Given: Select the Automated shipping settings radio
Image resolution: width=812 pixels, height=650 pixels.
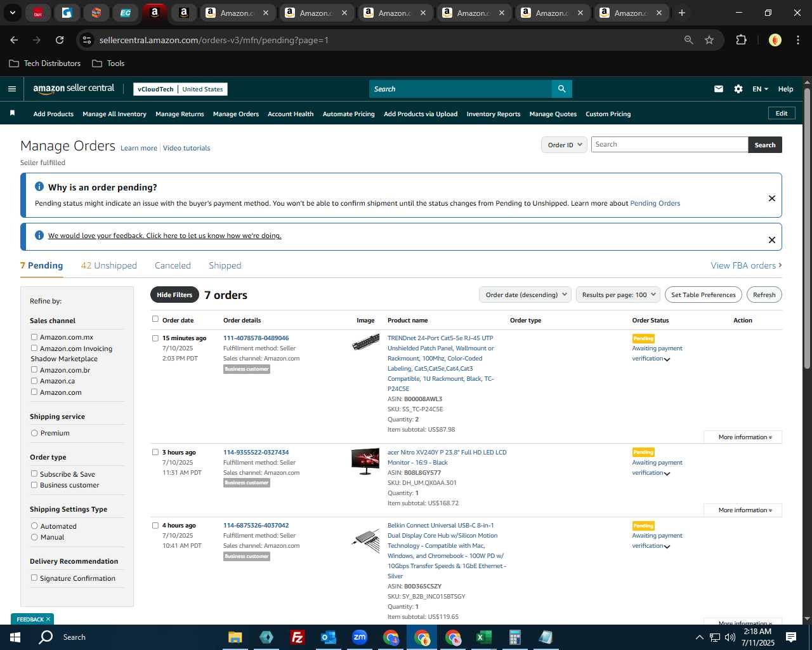Looking at the screenshot, I should pyautogui.click(x=34, y=526).
